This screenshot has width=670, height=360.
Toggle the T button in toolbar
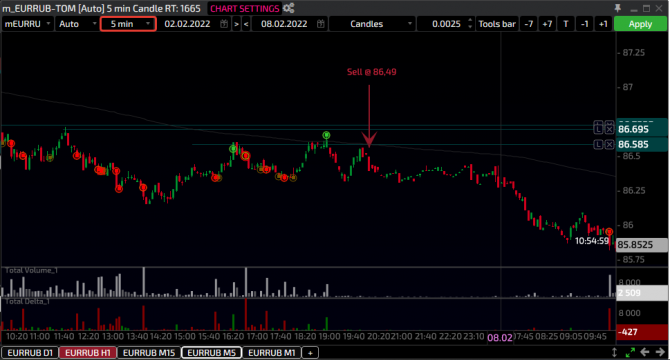point(566,24)
